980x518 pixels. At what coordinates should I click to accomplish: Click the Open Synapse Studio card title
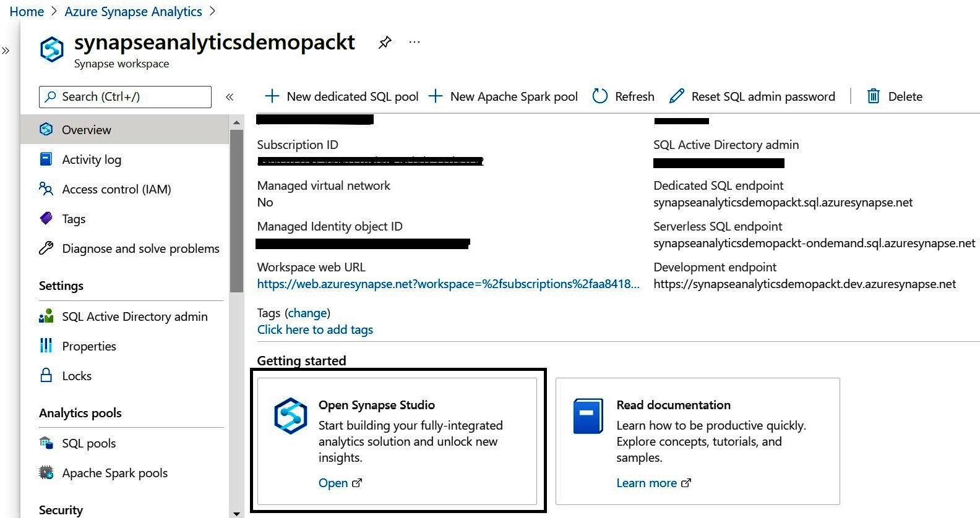click(377, 405)
